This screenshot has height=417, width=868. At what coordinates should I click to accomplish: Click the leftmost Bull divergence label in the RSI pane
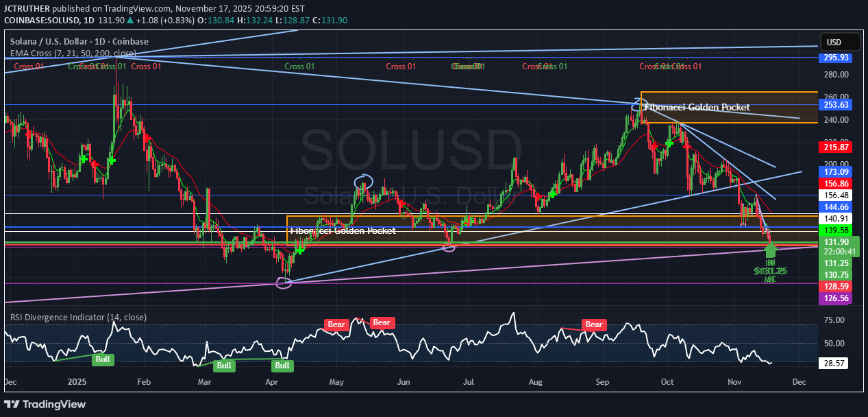point(104,359)
